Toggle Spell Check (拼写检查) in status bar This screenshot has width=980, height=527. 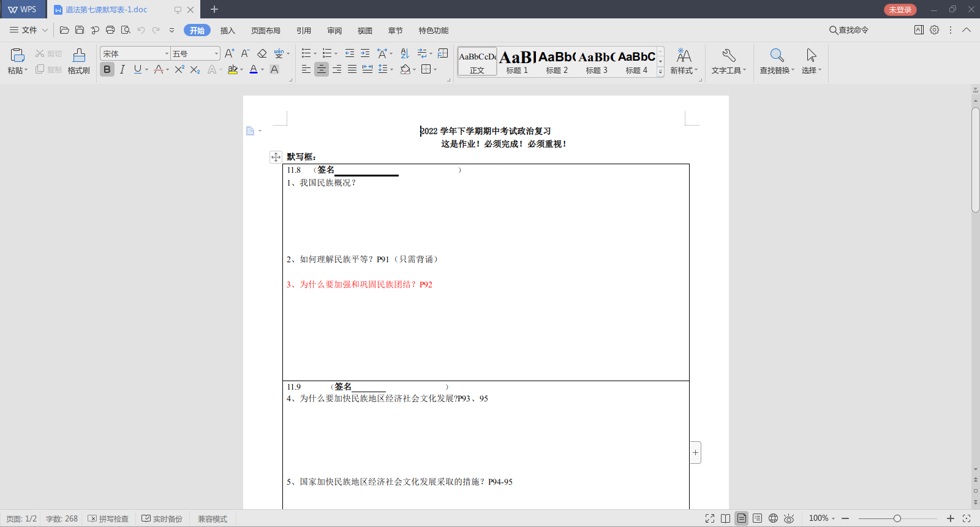[108, 519]
